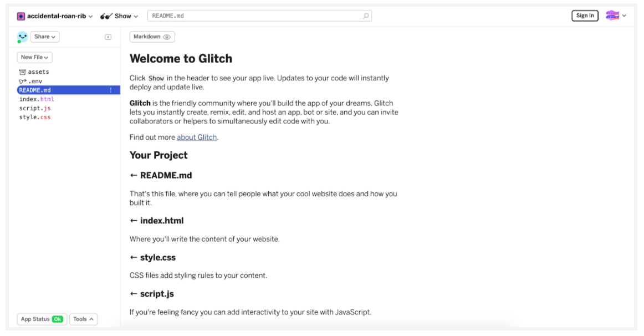644x336 pixels.
Task: Click the Sign In button
Action: pos(585,16)
